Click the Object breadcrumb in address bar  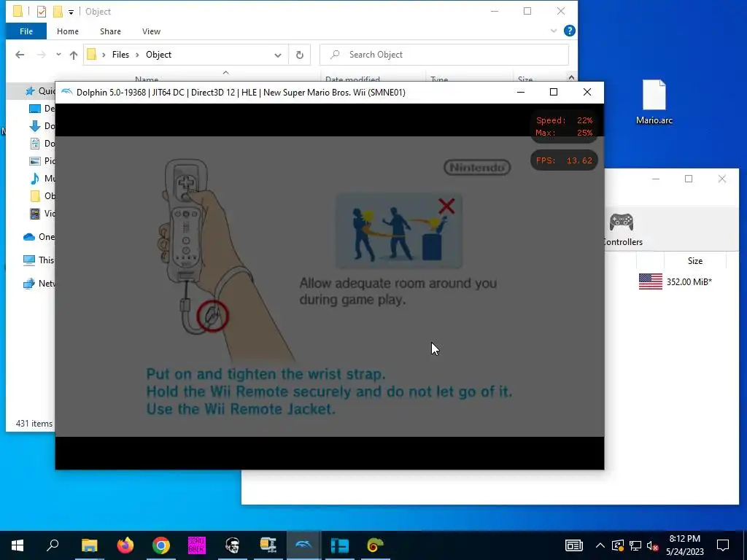pyautogui.click(x=158, y=55)
